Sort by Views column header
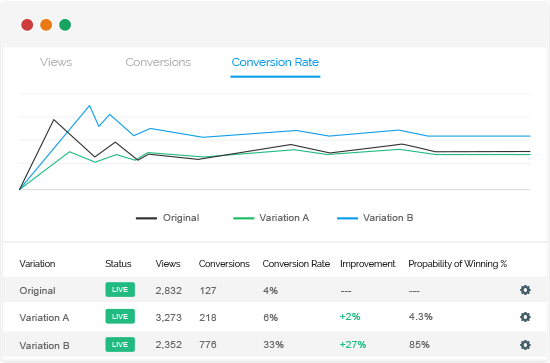The width and height of the screenshot is (550, 363). click(168, 264)
